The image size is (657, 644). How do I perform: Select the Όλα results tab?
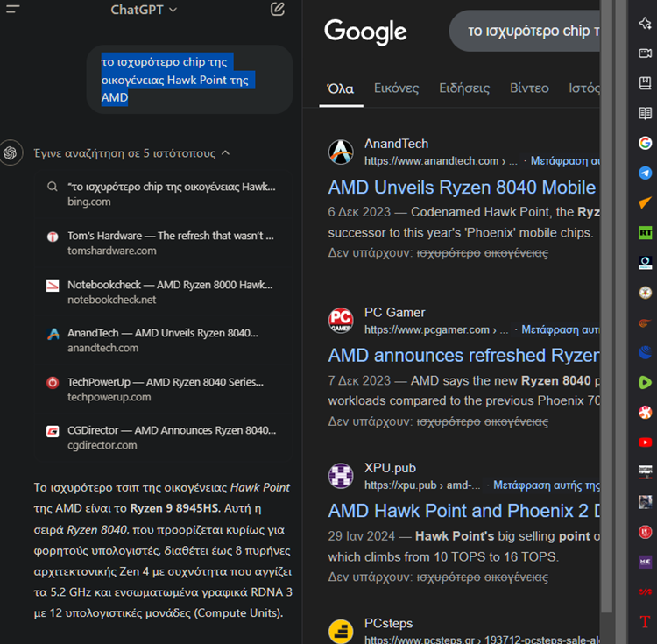point(341,88)
